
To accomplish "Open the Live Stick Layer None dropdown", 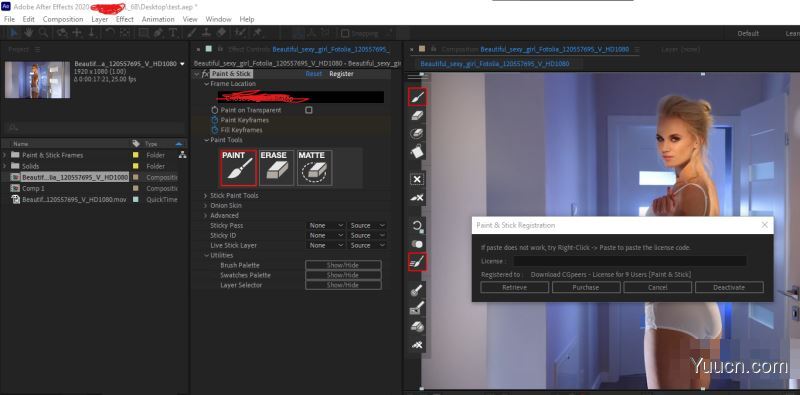I will (326, 245).
